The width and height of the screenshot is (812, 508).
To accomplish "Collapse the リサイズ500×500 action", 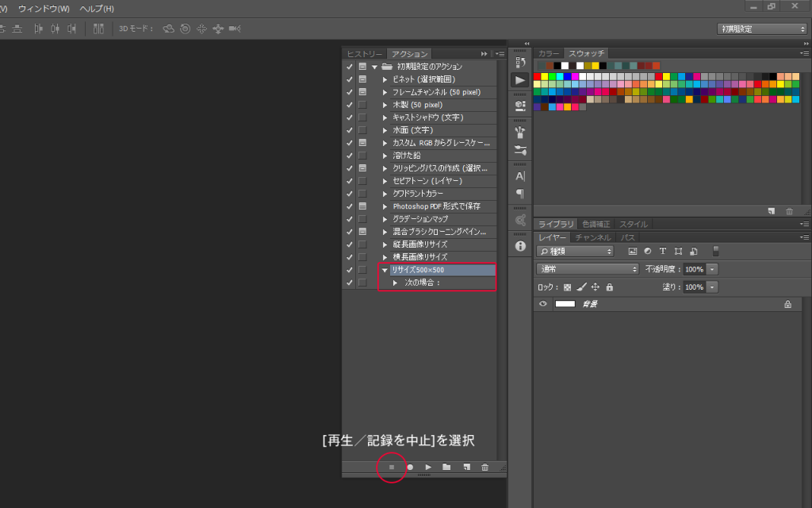I will (x=385, y=270).
